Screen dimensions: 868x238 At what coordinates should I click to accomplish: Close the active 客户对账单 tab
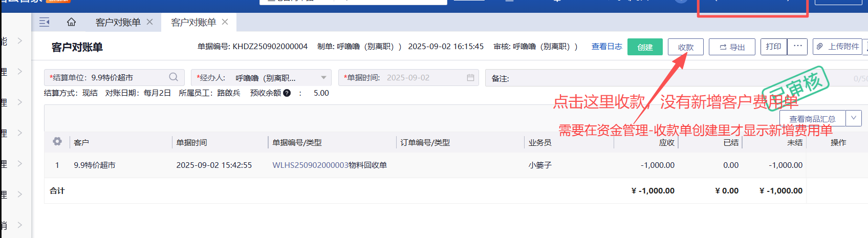pos(225,22)
